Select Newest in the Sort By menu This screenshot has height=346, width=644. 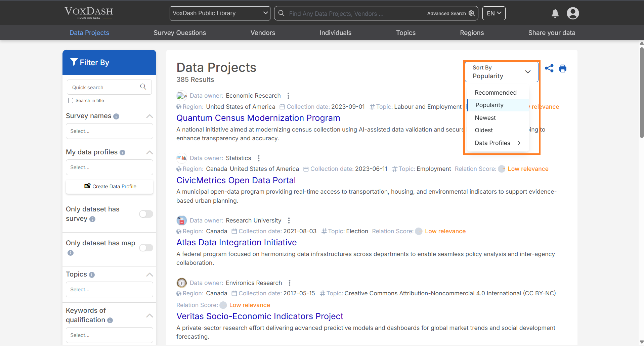click(485, 117)
